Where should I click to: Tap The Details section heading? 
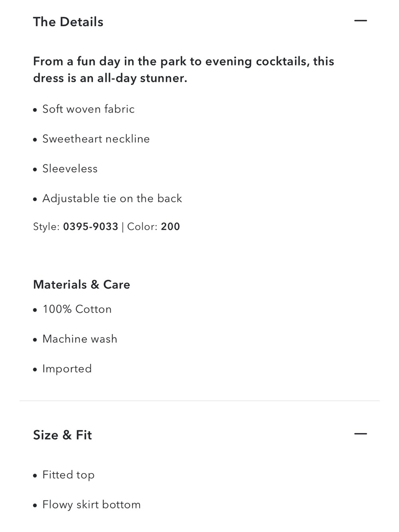click(68, 22)
